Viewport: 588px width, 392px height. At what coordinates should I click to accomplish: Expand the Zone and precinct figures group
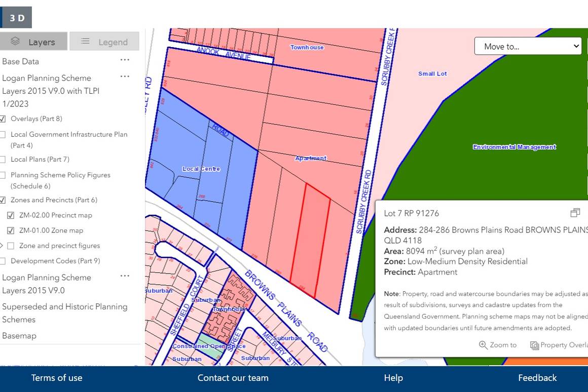click(x=2, y=246)
